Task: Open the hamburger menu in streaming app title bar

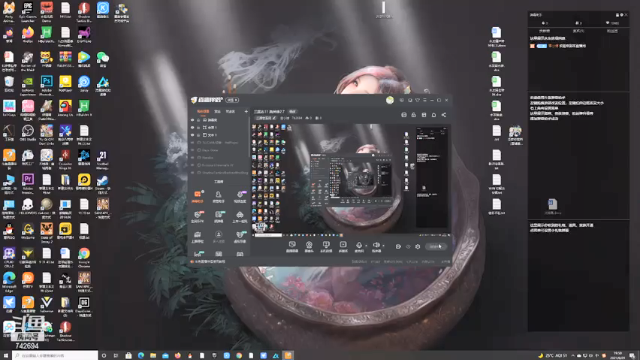Action: click(425, 100)
